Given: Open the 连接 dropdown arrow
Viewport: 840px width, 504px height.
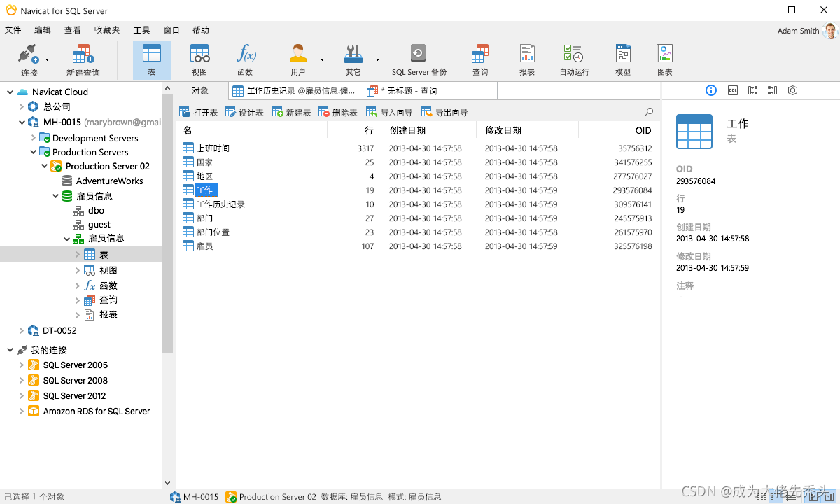Looking at the screenshot, I should point(48,60).
